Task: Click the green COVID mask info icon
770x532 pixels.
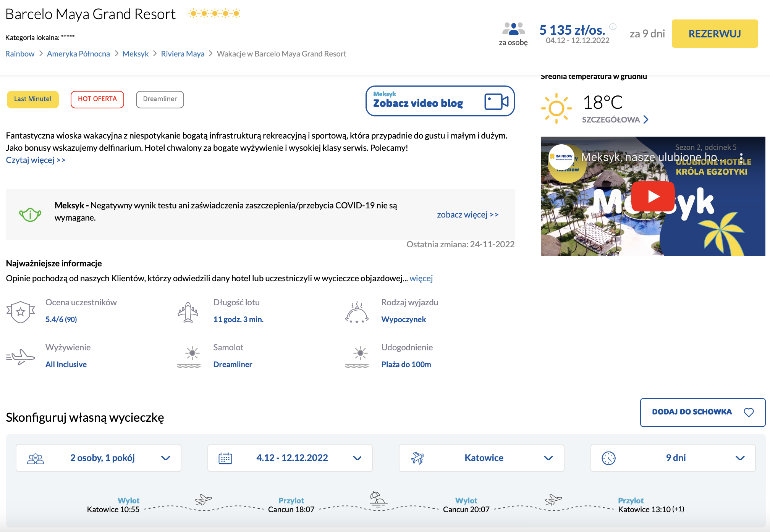Action: [30, 214]
